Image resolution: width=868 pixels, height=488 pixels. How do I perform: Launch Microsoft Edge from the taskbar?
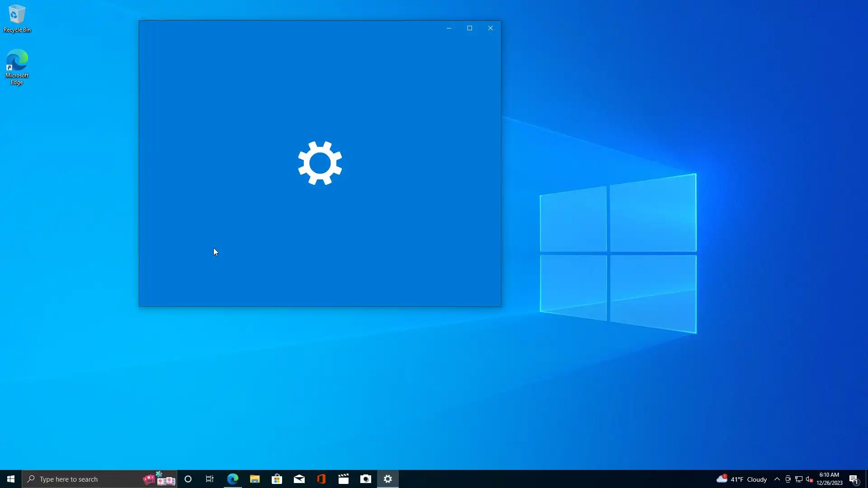(x=232, y=479)
